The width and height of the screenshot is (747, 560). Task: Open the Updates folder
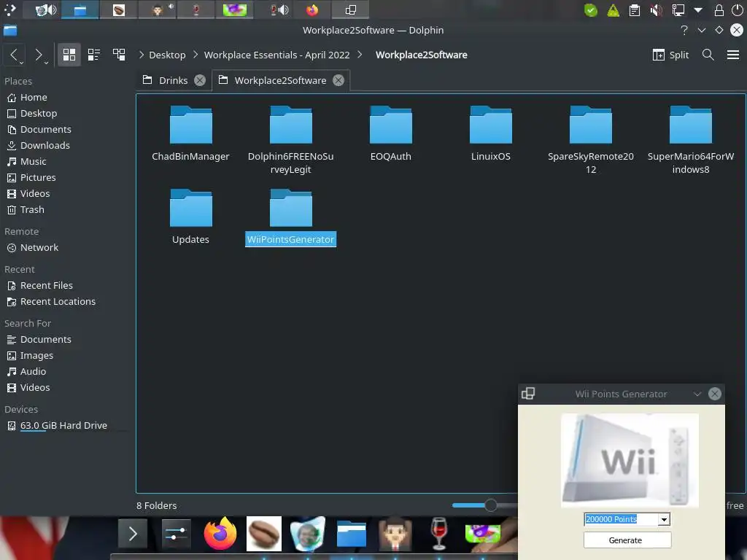click(190, 217)
